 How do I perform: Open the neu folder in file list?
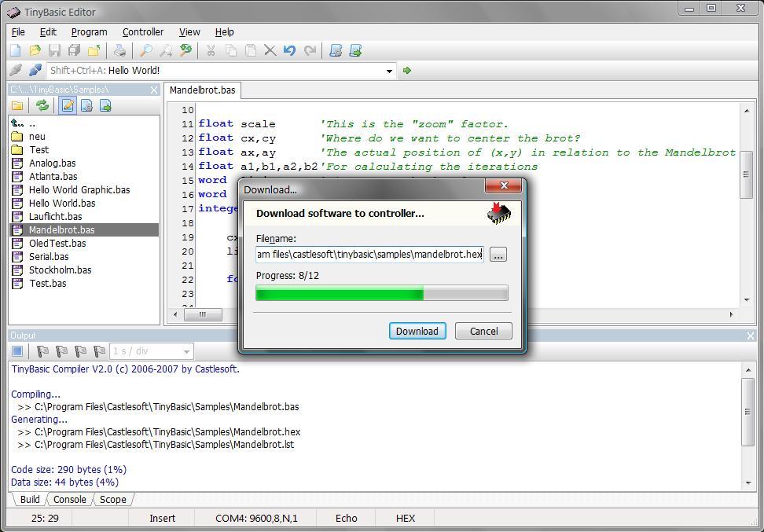37,137
